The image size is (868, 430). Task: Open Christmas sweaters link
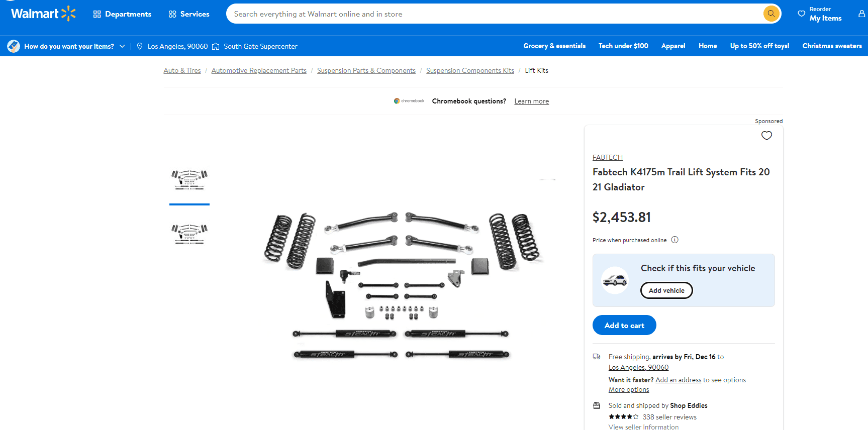[x=832, y=46]
